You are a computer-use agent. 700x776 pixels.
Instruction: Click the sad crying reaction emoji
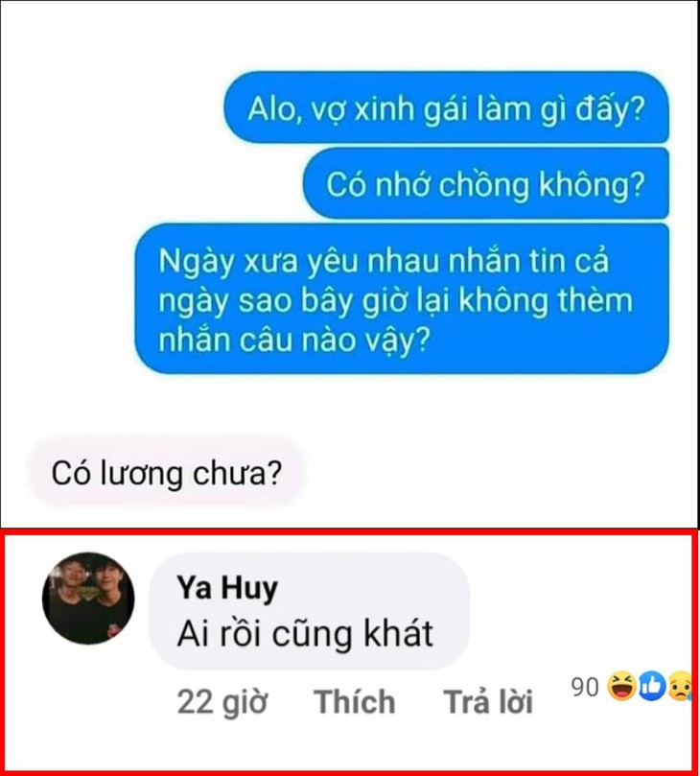pyautogui.click(x=680, y=687)
